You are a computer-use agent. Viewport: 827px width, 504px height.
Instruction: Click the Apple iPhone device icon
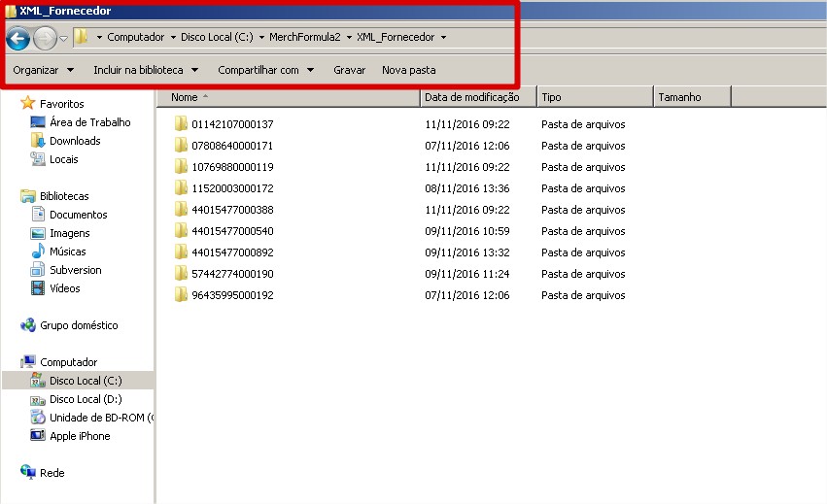click(x=38, y=436)
